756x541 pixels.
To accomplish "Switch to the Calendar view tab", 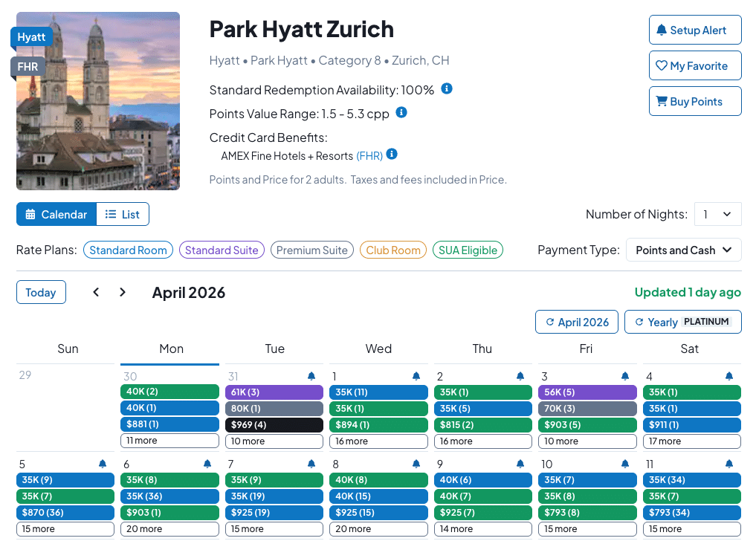I will (x=56, y=214).
